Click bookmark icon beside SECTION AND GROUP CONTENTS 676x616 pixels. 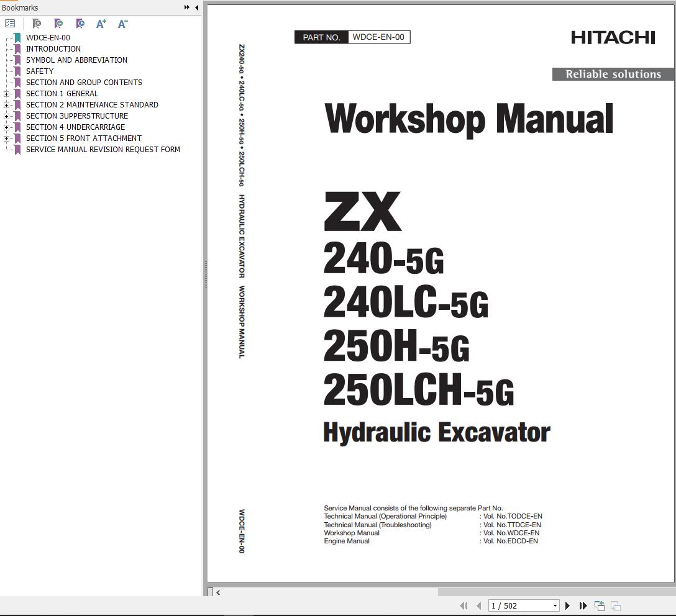pyautogui.click(x=17, y=83)
